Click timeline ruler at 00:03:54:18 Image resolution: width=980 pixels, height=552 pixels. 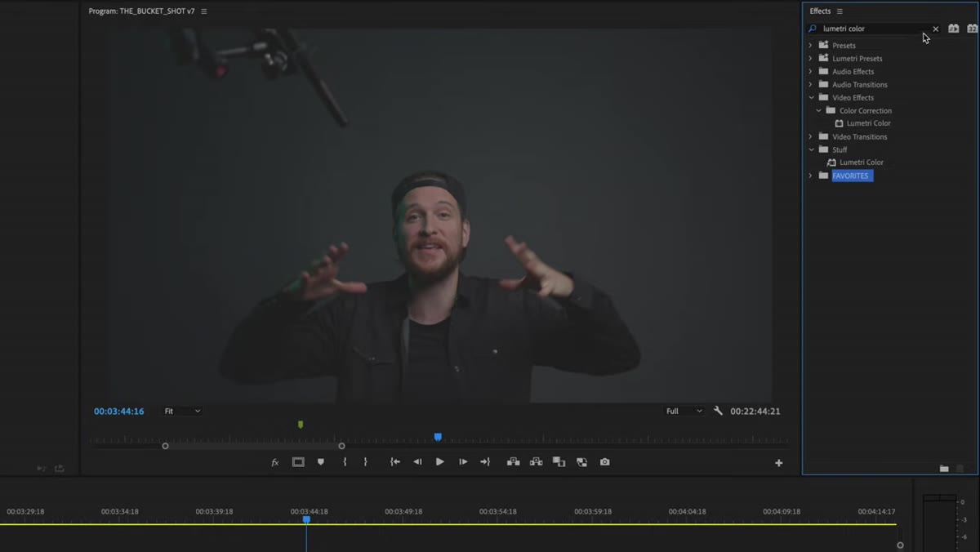[x=497, y=512]
